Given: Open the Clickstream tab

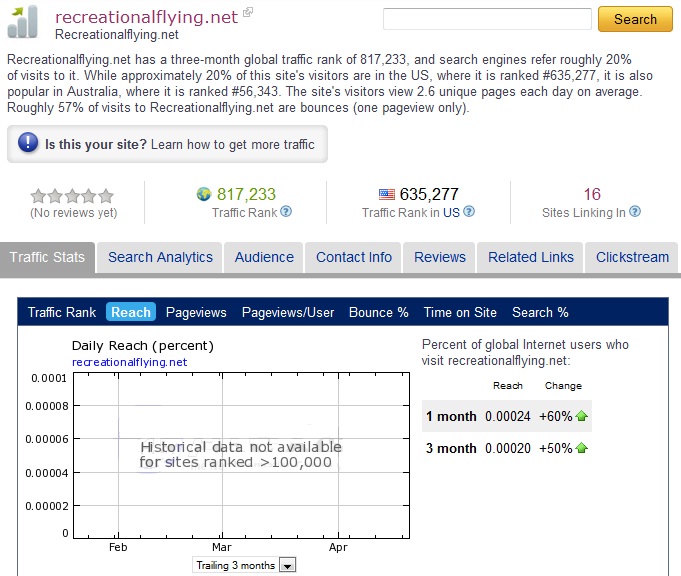Looking at the screenshot, I should 632,257.
